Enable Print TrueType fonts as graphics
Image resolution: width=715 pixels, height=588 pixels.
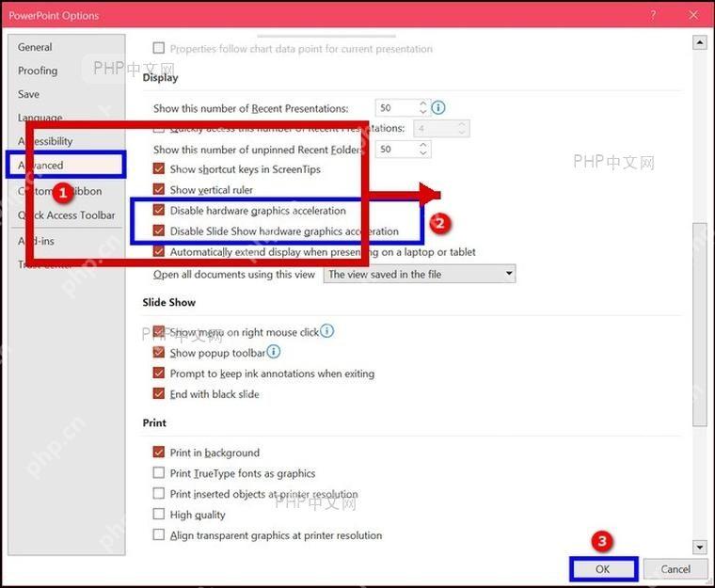pyautogui.click(x=159, y=472)
